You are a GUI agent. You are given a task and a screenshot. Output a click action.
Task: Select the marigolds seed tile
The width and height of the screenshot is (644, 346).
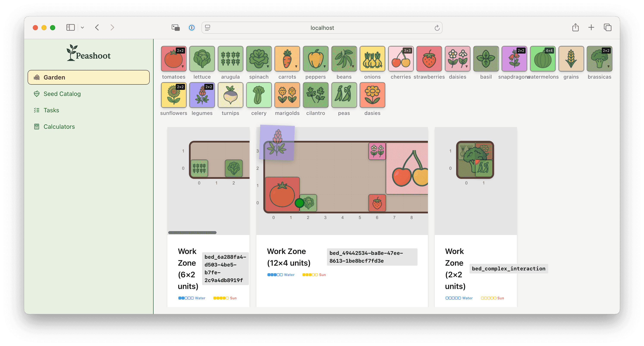click(287, 95)
